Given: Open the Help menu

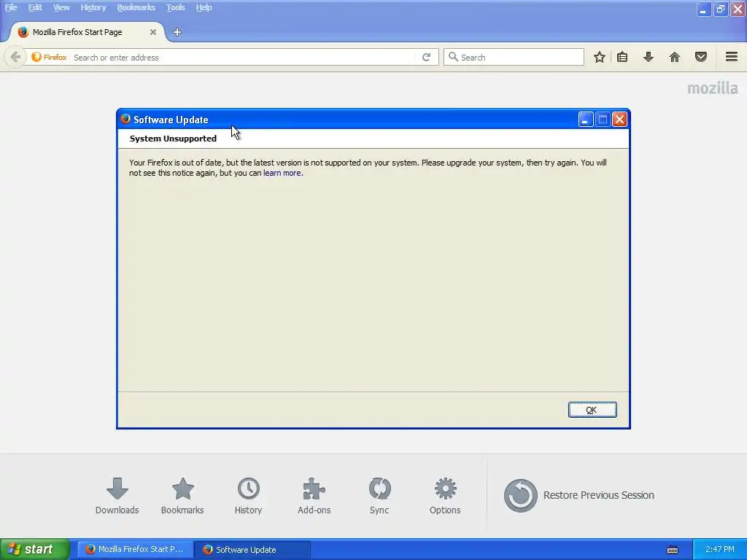Looking at the screenshot, I should pyautogui.click(x=204, y=7).
